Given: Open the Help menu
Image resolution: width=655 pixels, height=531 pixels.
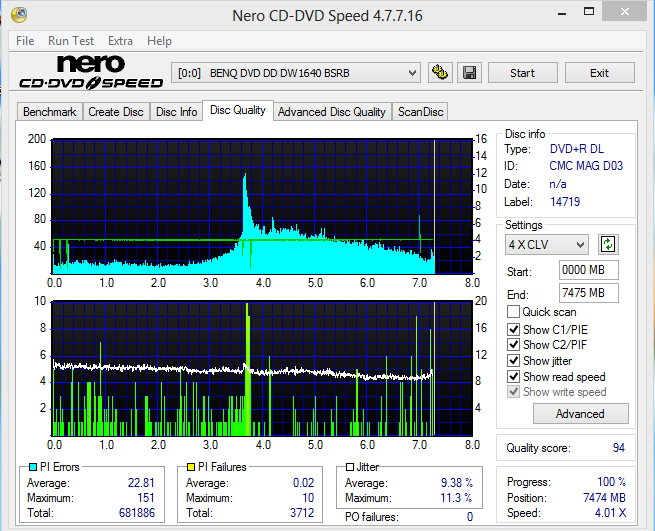Looking at the screenshot, I should click(159, 41).
